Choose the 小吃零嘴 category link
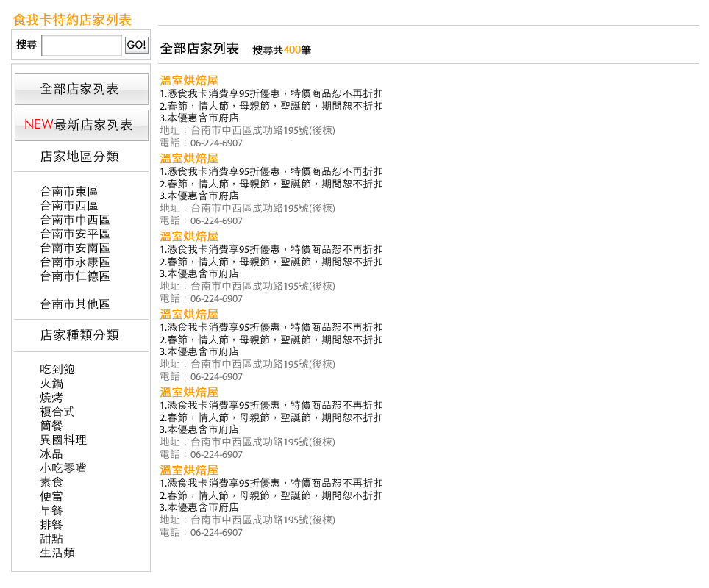 coord(63,468)
